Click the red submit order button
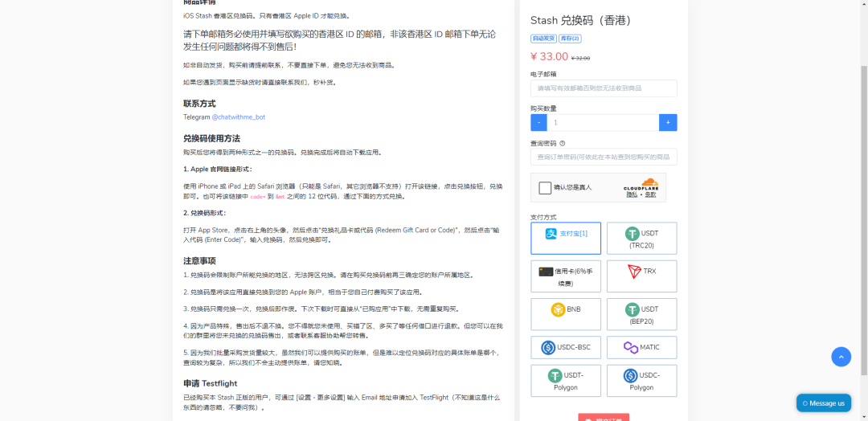The image size is (868, 421). [604, 417]
